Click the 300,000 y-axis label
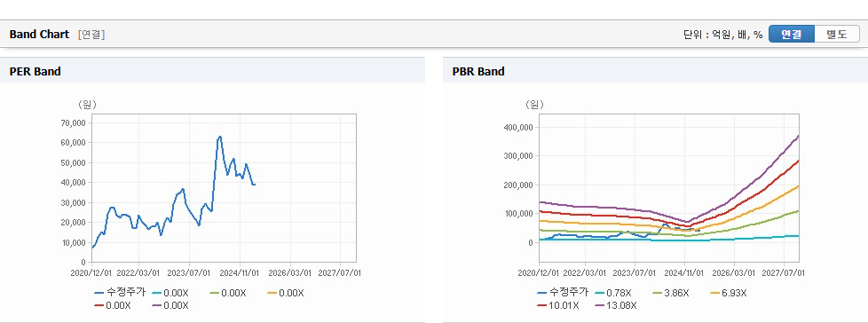868x323 pixels. pos(517,156)
